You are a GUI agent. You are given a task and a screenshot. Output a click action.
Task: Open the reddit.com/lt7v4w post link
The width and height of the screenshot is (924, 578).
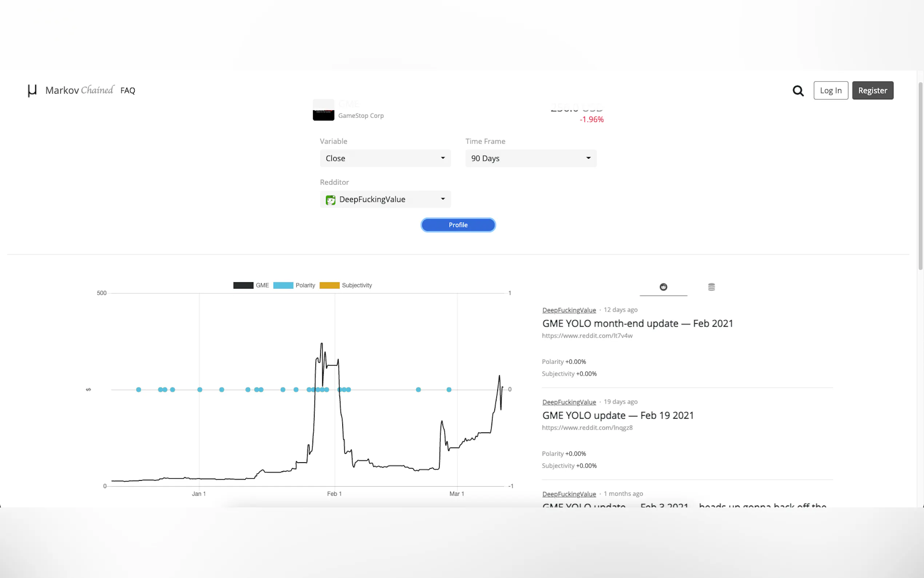pos(587,336)
